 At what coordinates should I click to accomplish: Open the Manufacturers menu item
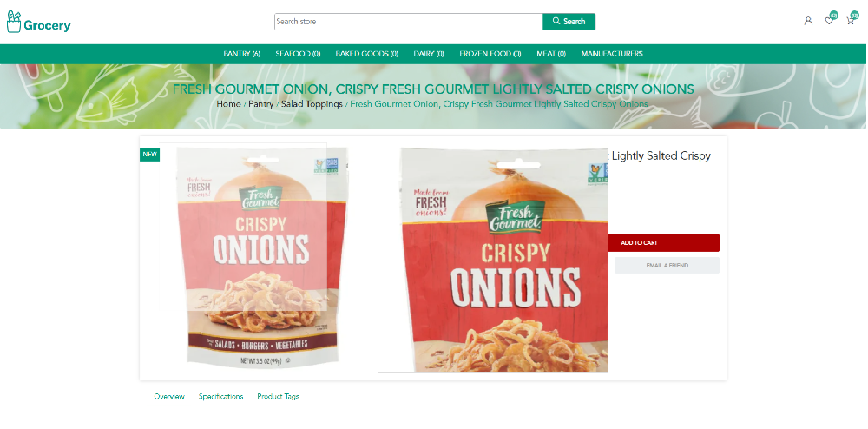coord(612,54)
